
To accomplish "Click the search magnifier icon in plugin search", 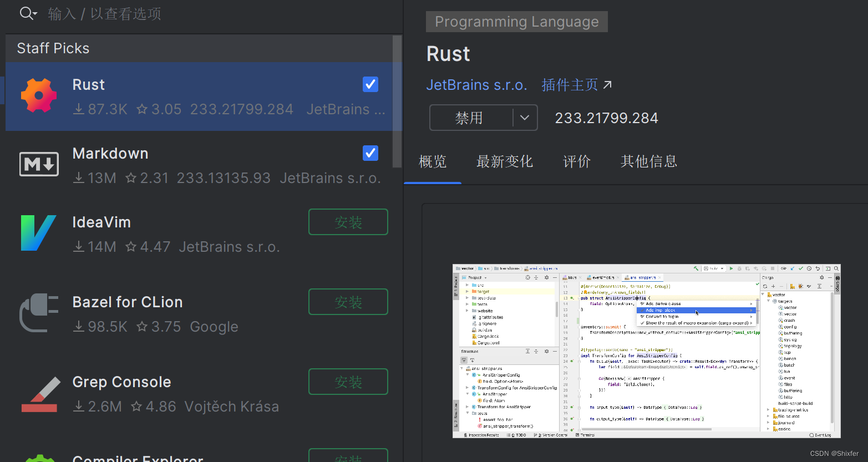I will [x=28, y=13].
